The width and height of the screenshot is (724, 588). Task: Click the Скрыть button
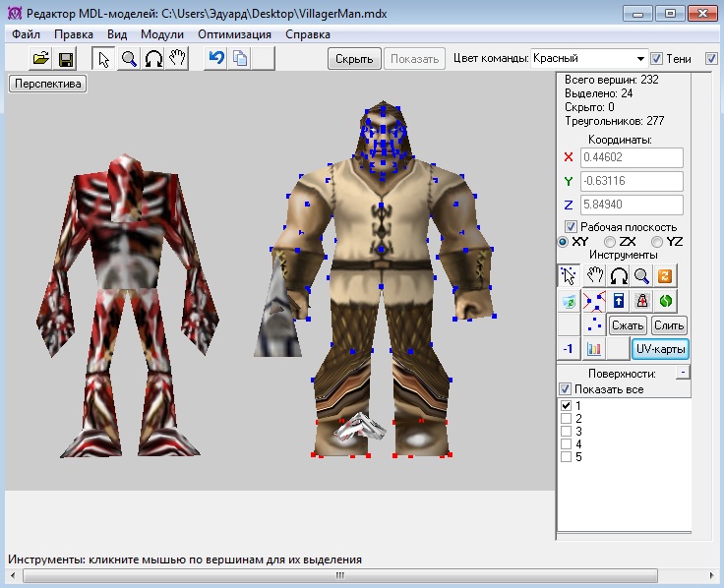pyautogui.click(x=354, y=59)
